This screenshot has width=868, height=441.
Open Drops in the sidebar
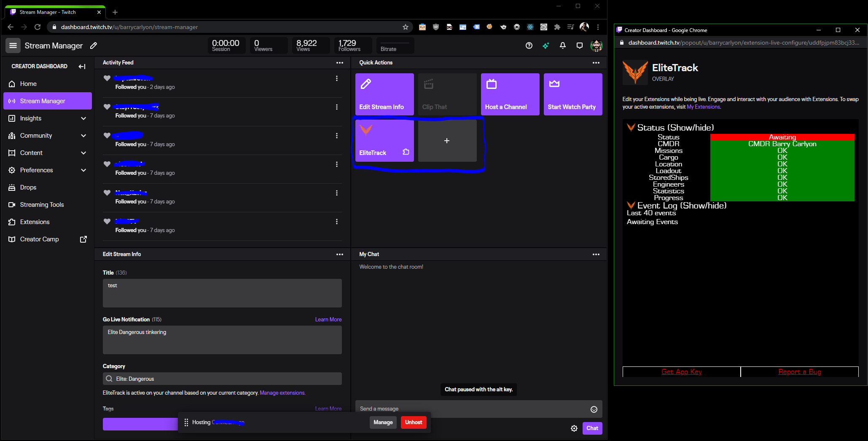point(48,187)
